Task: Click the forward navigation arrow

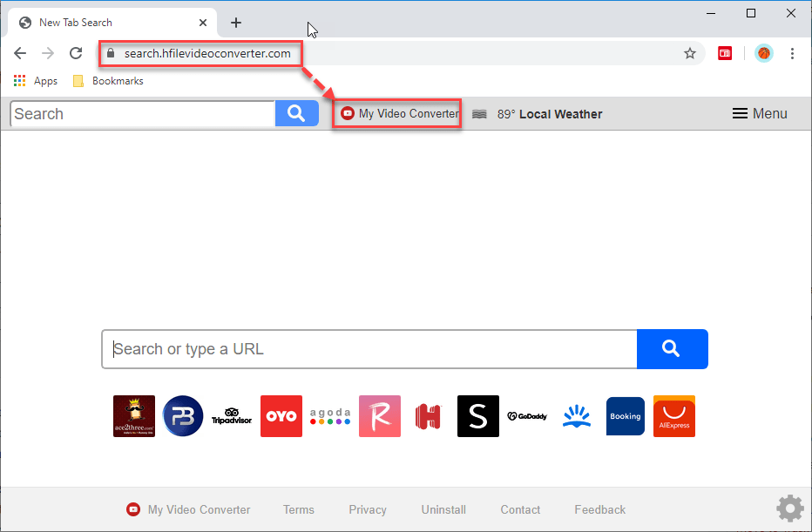Action: click(x=48, y=53)
